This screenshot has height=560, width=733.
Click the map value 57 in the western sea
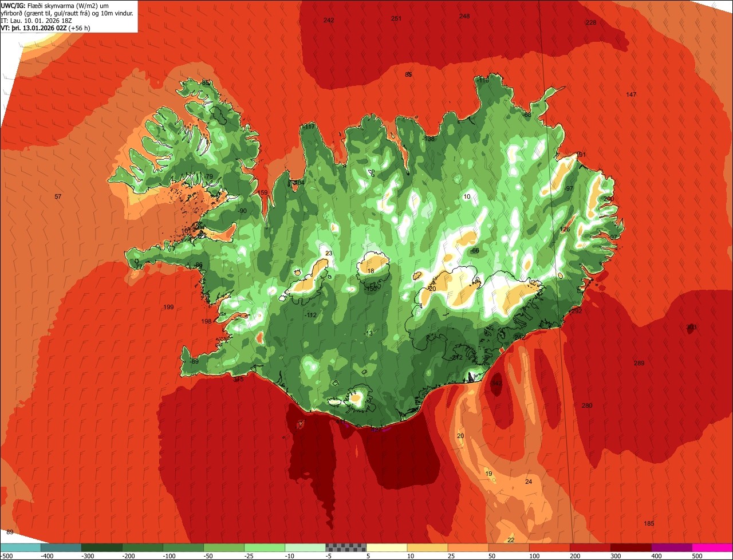click(58, 196)
